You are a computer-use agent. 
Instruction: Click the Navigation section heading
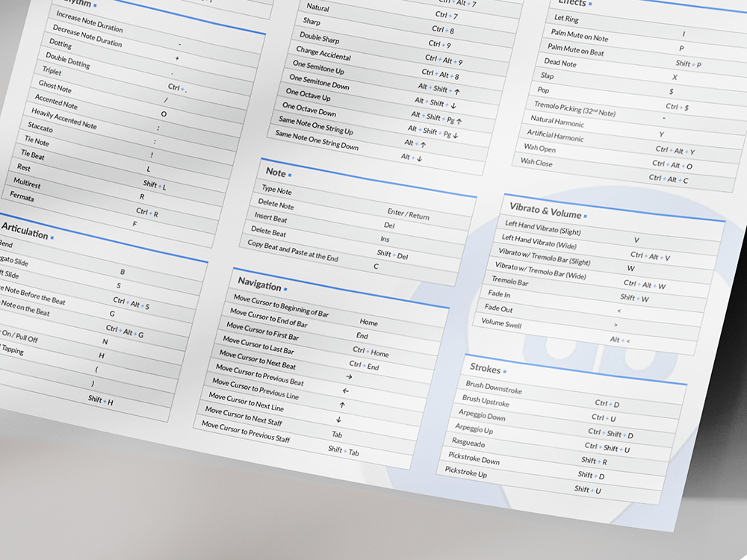259,283
